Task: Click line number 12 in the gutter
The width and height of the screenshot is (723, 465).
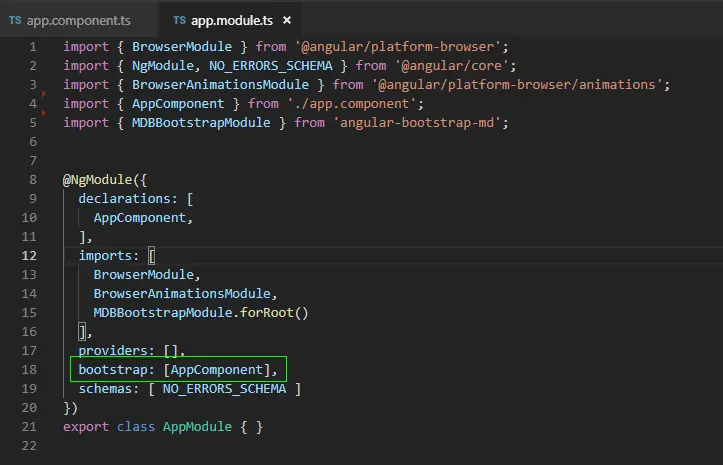Action: coord(29,256)
